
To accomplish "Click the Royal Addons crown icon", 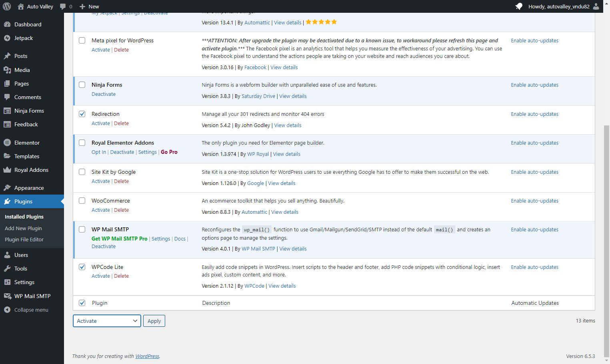I will [x=7, y=170].
